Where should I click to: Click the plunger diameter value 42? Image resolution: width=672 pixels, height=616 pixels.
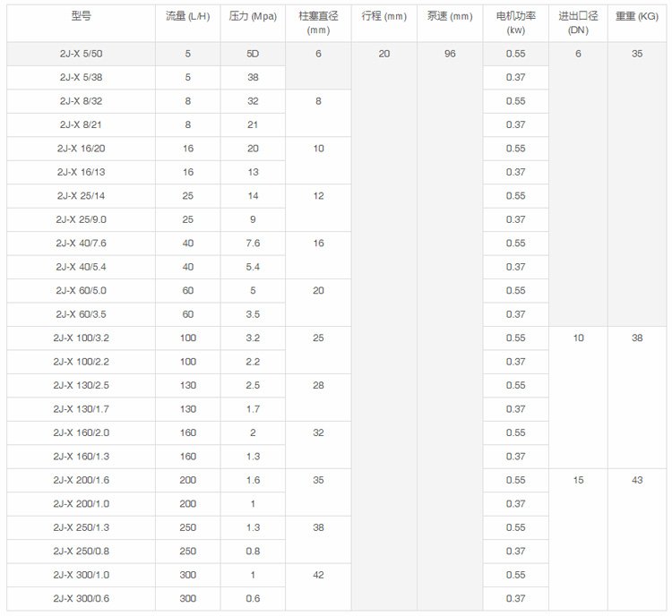tap(318, 575)
